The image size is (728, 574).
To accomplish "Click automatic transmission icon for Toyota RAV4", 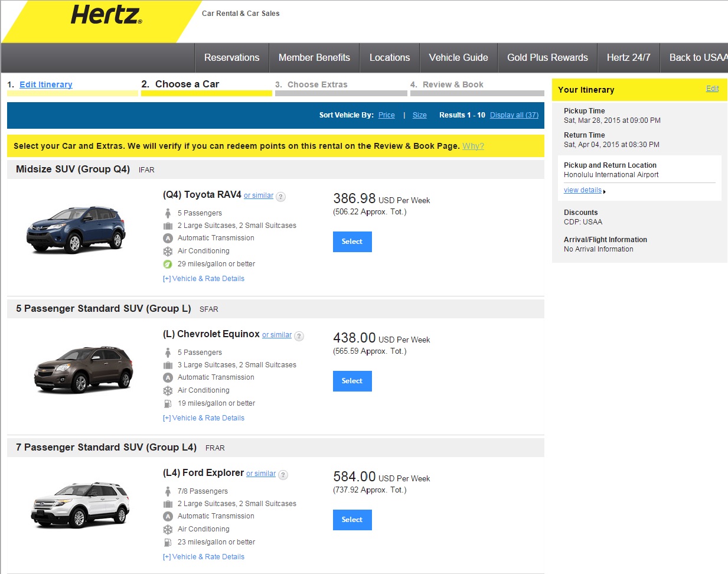I will point(168,238).
